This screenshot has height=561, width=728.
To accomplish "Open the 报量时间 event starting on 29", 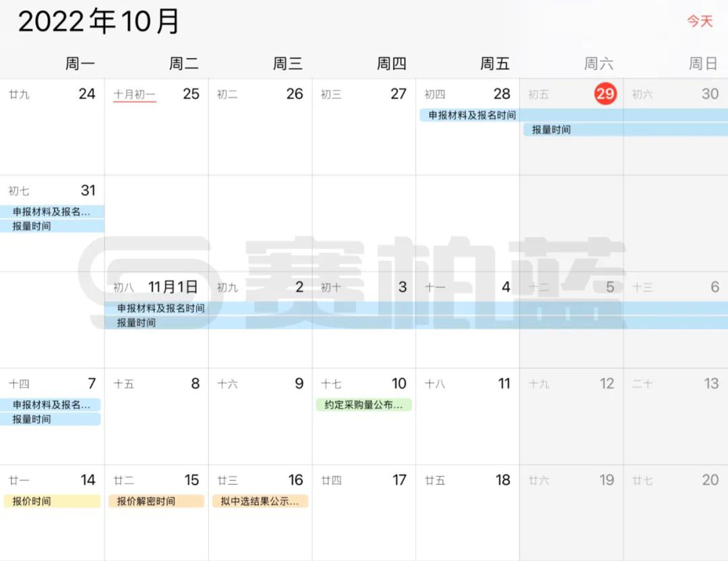I will pyautogui.click(x=626, y=129).
